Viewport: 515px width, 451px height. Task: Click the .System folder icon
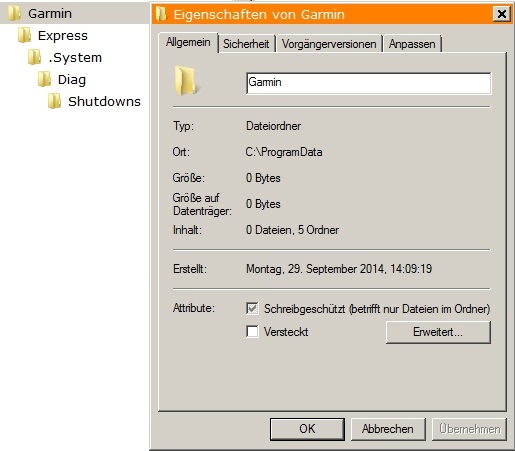coord(34,57)
